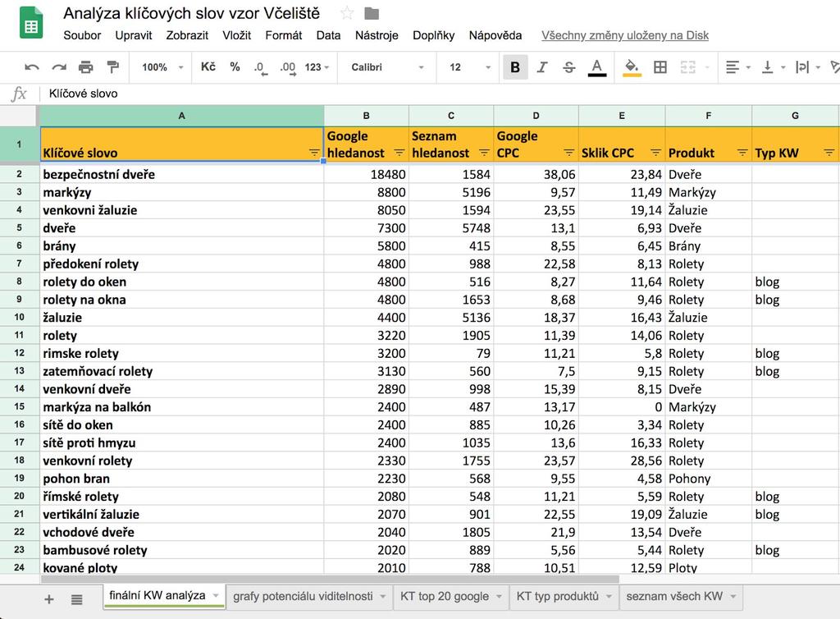Image resolution: width=840 pixels, height=619 pixels.
Task: Increase decimal places
Action: pos(288,67)
